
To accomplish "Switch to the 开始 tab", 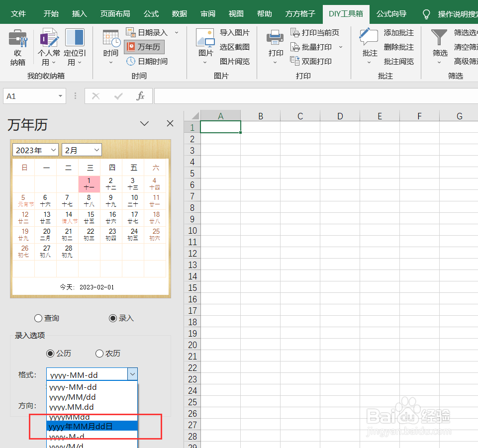I will tap(51, 14).
